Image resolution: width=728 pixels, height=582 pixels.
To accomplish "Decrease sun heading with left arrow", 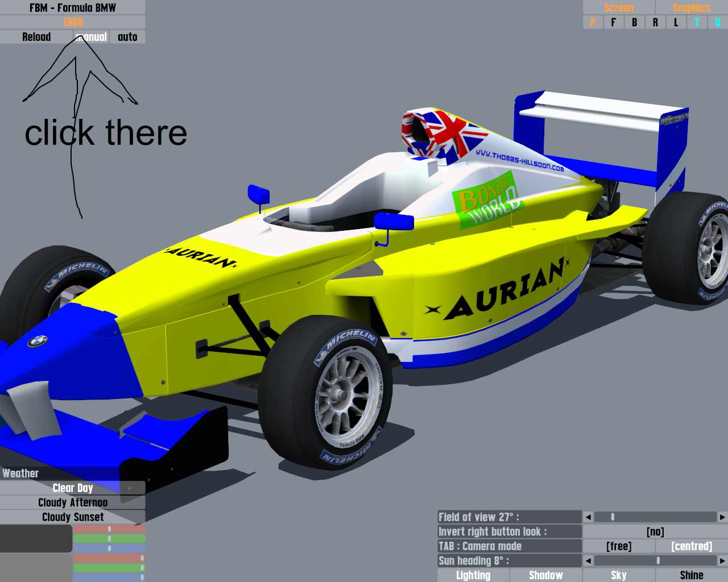I will click(588, 561).
